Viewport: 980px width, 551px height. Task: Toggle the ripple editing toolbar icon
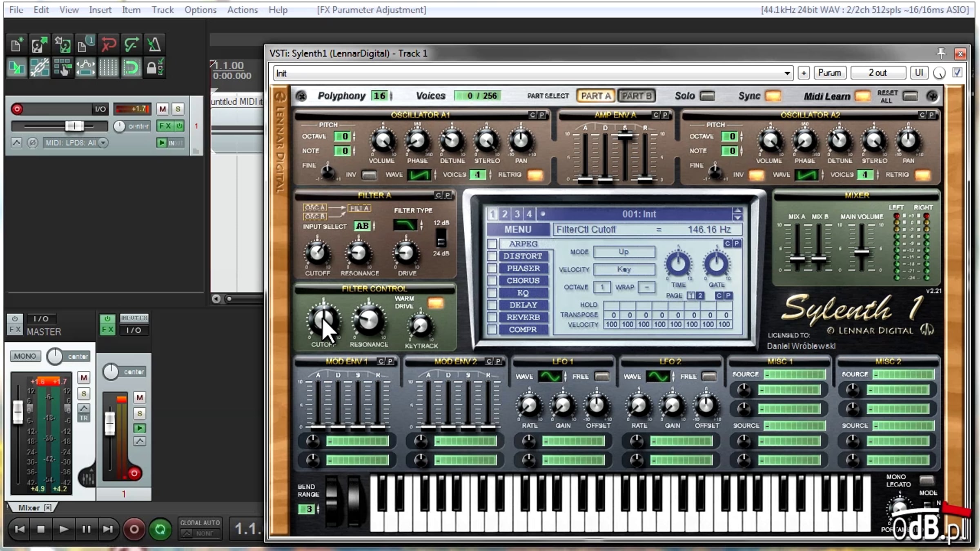tap(62, 68)
